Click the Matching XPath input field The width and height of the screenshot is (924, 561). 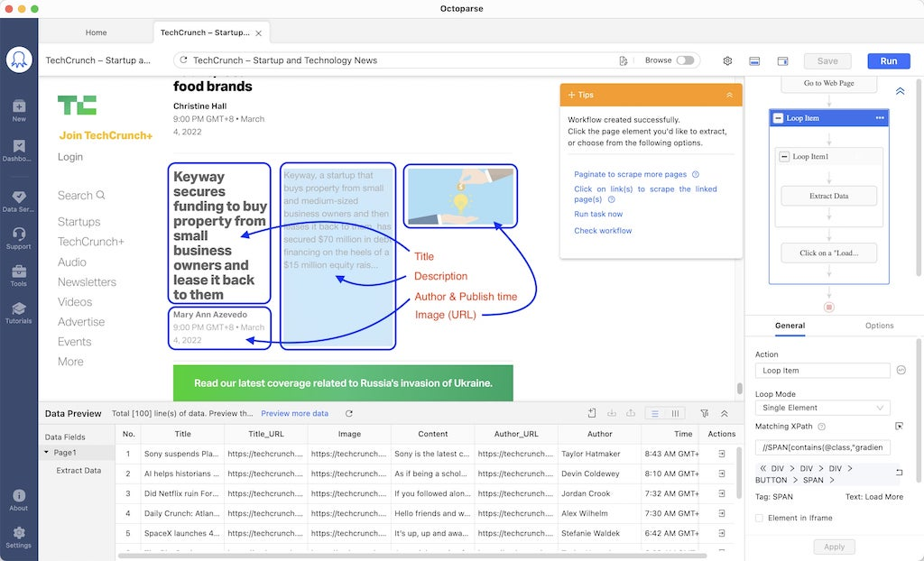(x=823, y=447)
